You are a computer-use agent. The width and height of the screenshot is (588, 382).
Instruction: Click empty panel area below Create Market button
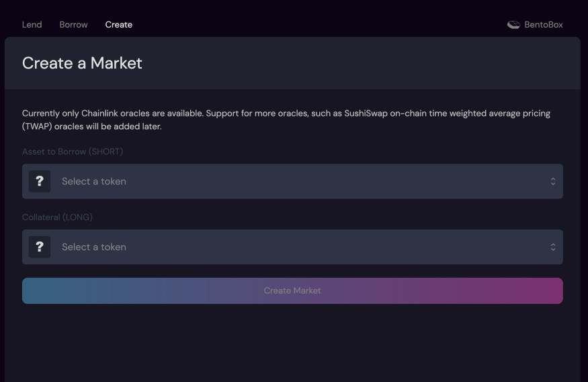click(x=292, y=343)
